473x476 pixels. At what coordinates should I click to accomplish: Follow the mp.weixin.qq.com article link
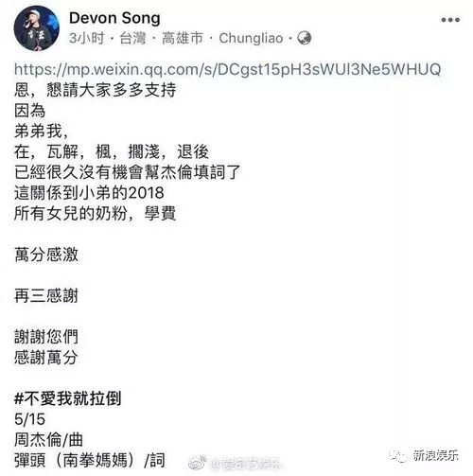227,69
